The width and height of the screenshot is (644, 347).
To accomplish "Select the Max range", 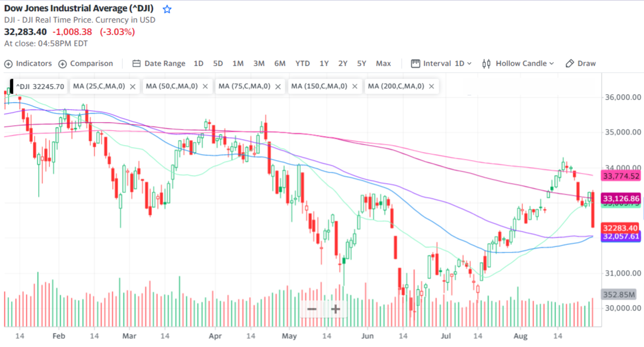I will [383, 63].
